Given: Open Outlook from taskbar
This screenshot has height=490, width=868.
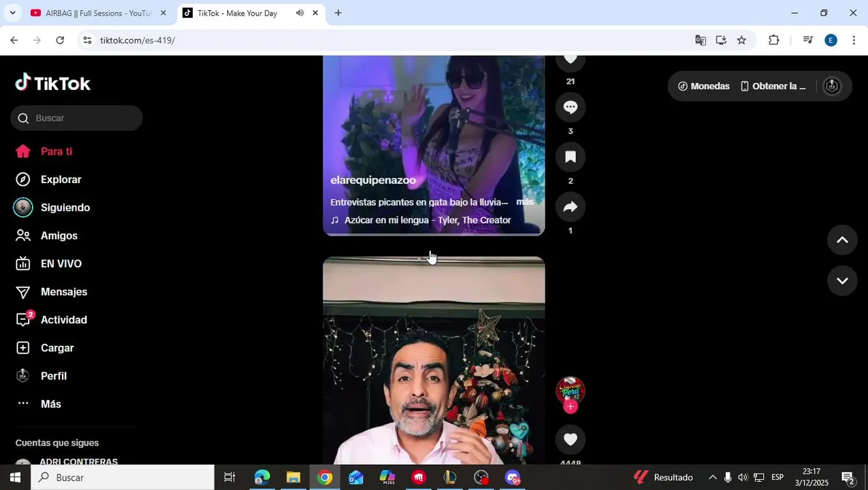Looking at the screenshot, I should click(356, 478).
